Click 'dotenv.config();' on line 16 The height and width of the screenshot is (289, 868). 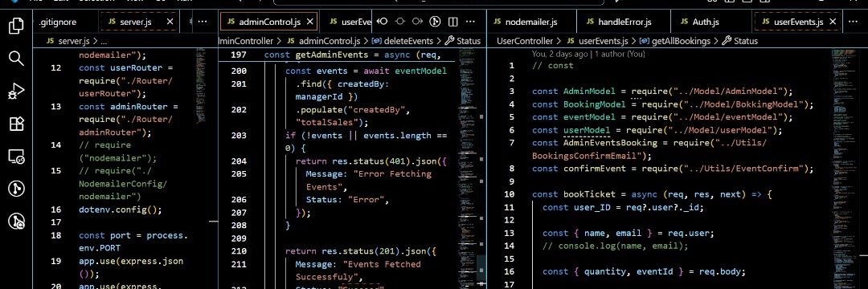pyautogui.click(x=120, y=210)
